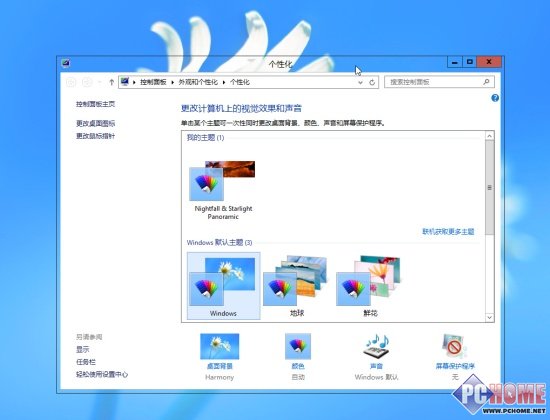
Task: Expand the arrow after 外观和个性化 breadcrumb
Action: pyautogui.click(x=224, y=82)
